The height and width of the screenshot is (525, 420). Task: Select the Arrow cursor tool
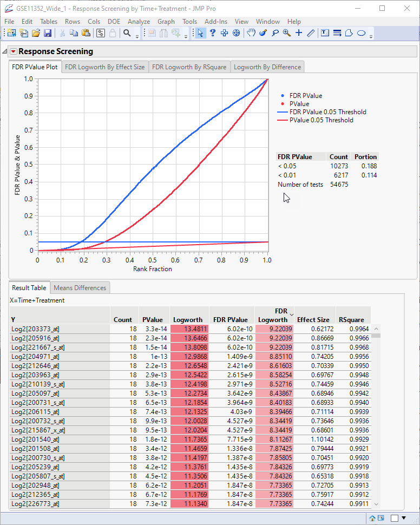[201, 33]
